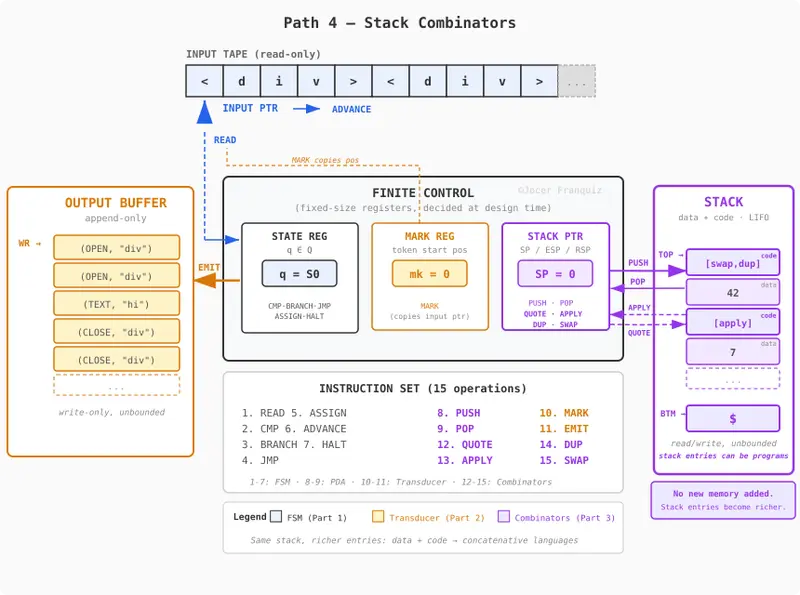Click the 'WR →' write pointer label
Screen dimensions: 800x595
point(30,243)
